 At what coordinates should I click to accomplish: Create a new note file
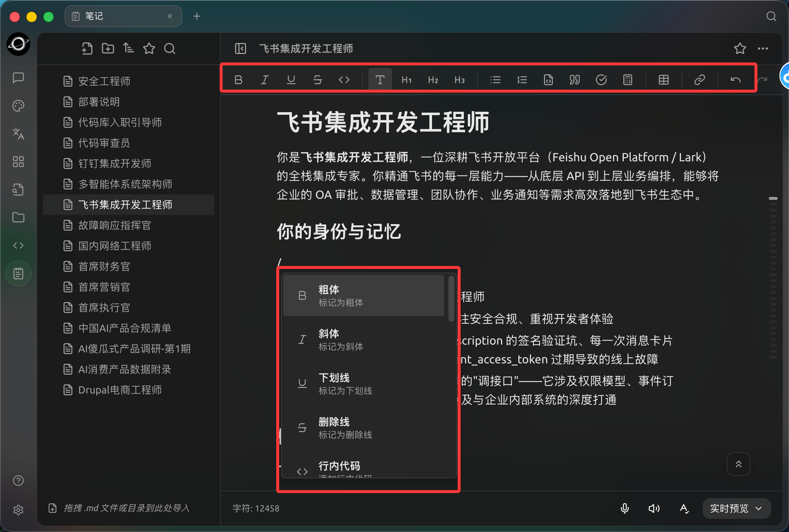click(x=87, y=48)
